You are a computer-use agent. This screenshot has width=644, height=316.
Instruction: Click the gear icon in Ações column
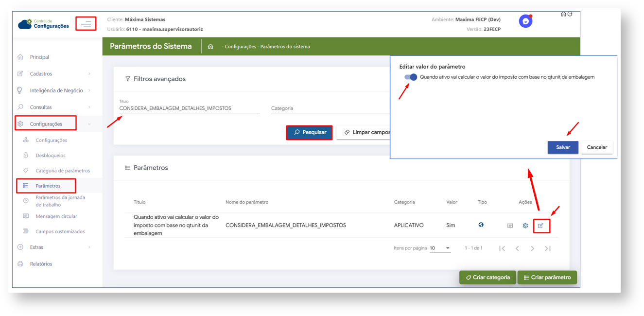(x=525, y=226)
